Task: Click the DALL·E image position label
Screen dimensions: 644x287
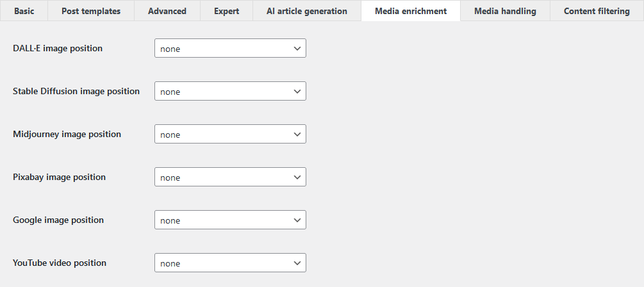Action: coord(58,49)
